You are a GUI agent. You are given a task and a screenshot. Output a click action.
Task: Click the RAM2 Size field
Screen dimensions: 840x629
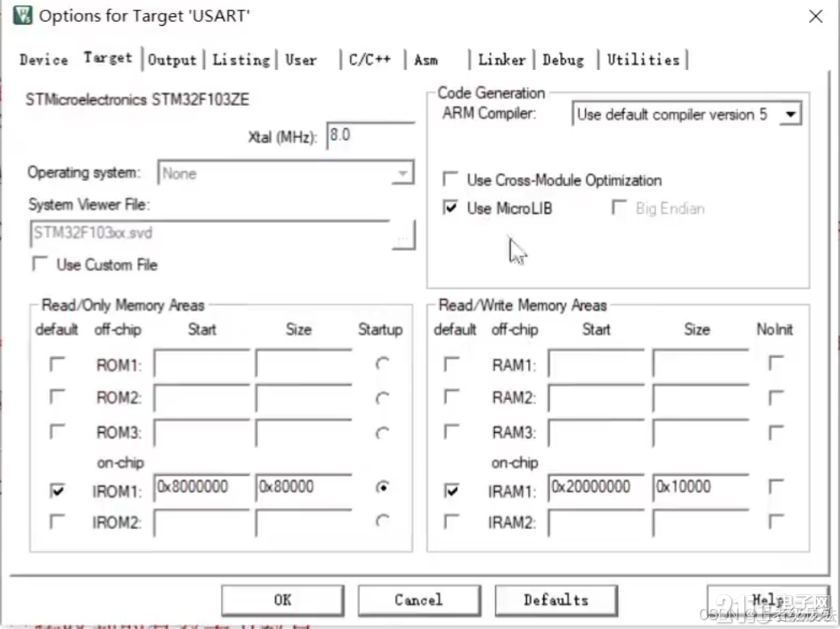point(701,398)
